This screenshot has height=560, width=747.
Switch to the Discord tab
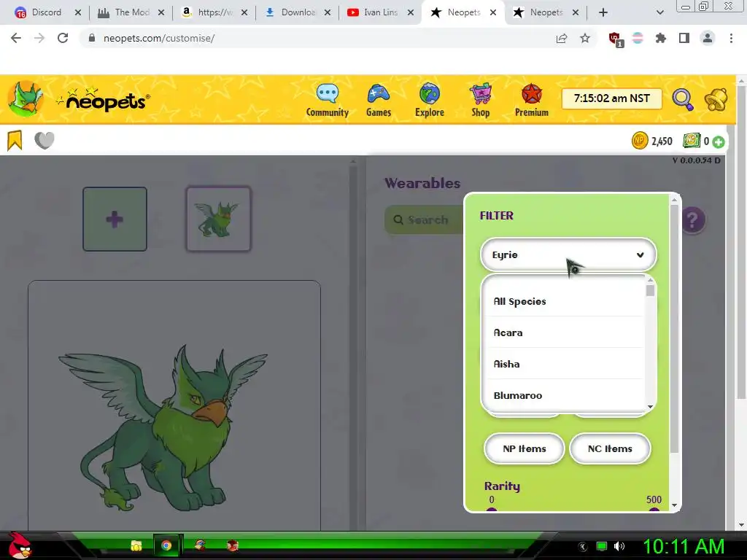(x=47, y=12)
